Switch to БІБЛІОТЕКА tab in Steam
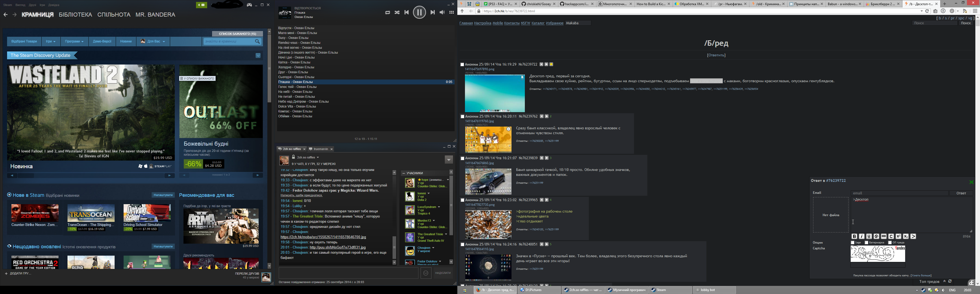 [x=75, y=15]
